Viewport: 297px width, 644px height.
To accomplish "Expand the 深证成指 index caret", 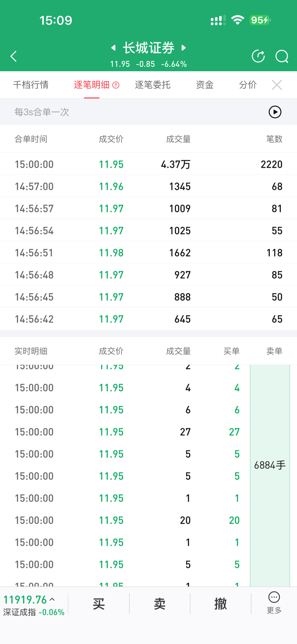I will click(x=52, y=600).
